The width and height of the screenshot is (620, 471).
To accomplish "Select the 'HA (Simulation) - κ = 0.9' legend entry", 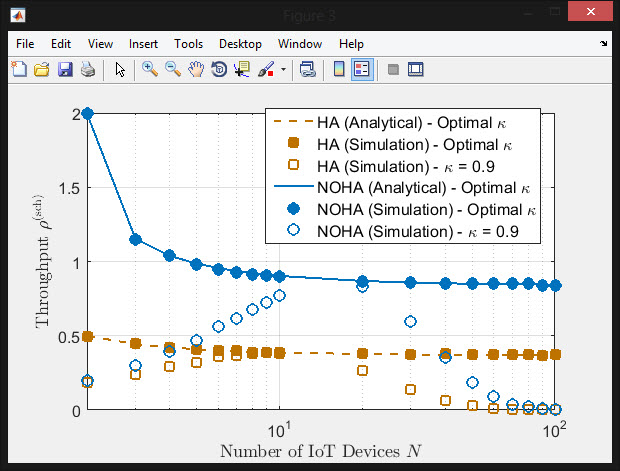I will point(391,166).
